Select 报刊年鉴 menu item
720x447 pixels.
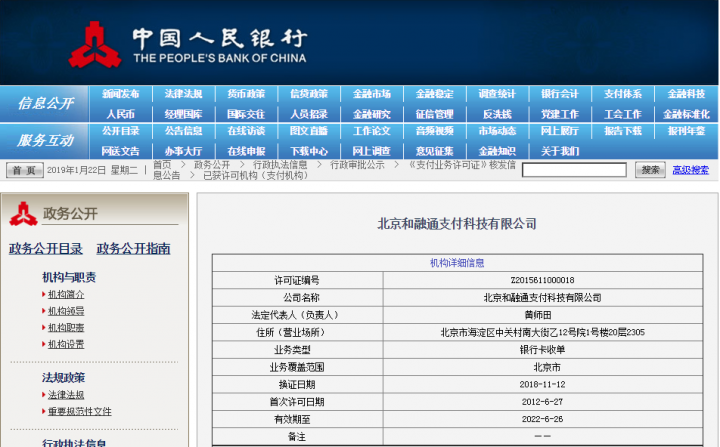click(686, 131)
